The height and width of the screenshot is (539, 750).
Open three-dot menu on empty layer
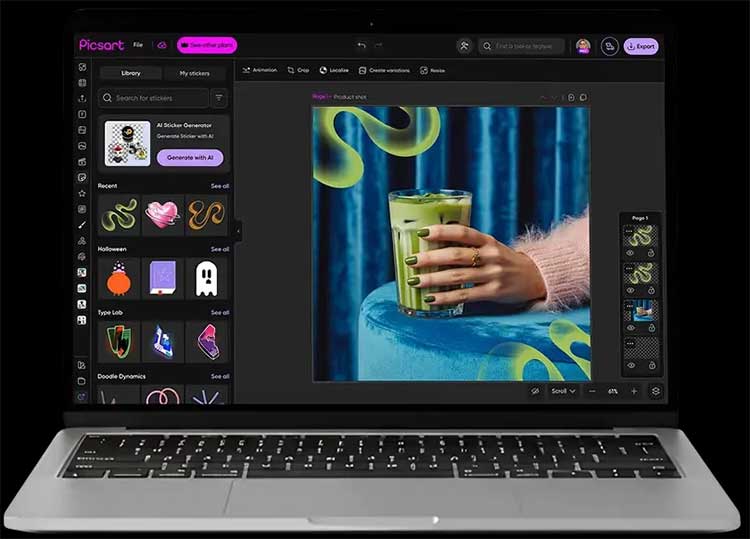tap(630, 343)
